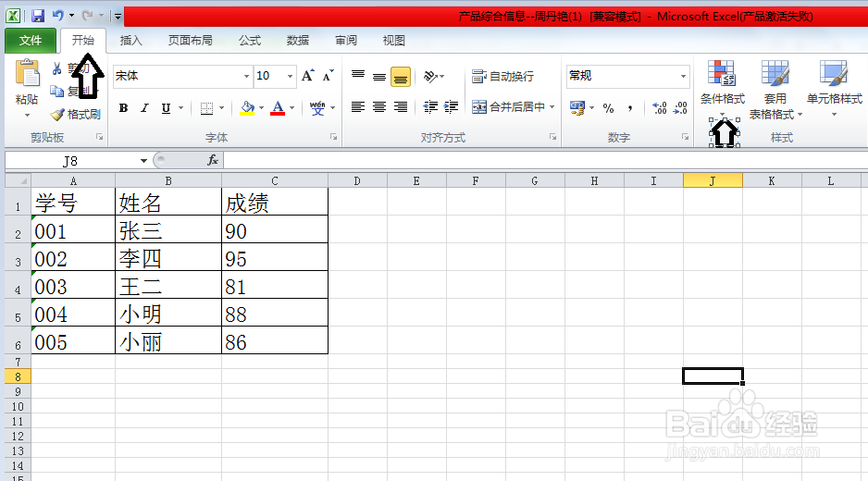Open Format as Table (套用表格格式)

tap(775, 90)
